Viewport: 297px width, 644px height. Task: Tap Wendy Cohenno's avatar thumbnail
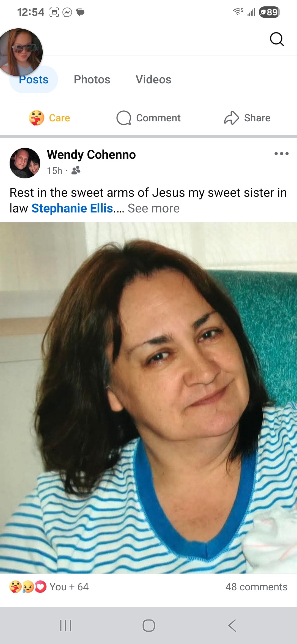click(x=25, y=163)
